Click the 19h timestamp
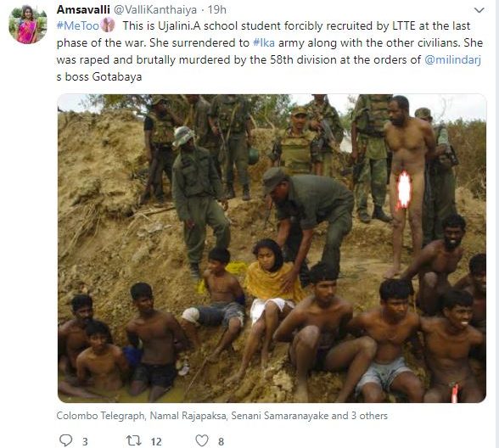Screen dimensions: 499x448 click(x=216, y=10)
